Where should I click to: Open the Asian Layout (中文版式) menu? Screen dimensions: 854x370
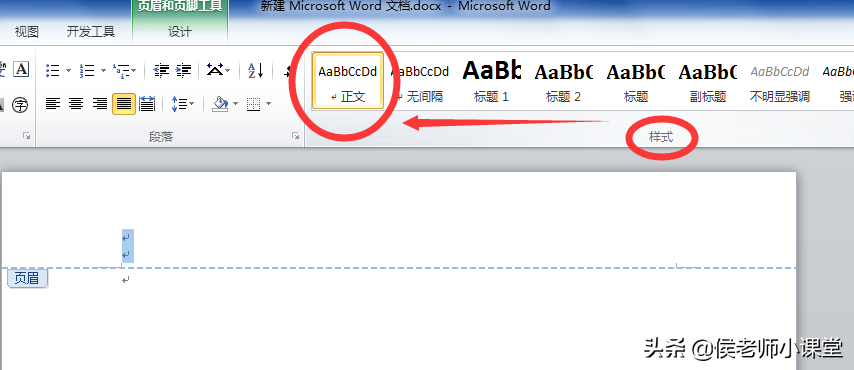(218, 70)
